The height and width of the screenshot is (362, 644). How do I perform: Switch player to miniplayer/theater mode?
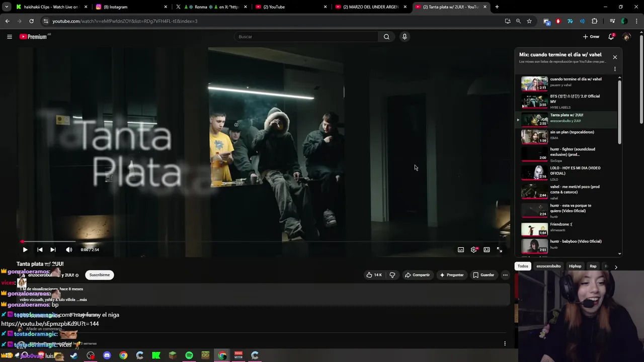(487, 250)
